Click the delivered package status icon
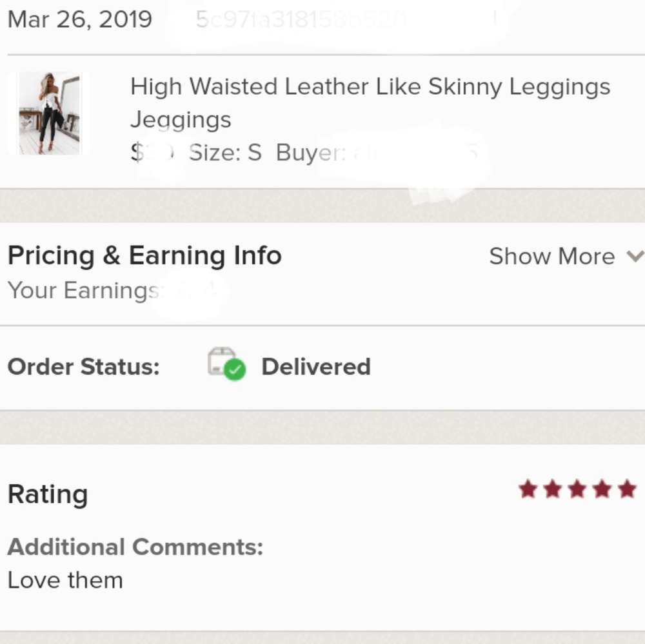Screen dimensions: 645x644 tap(226, 364)
